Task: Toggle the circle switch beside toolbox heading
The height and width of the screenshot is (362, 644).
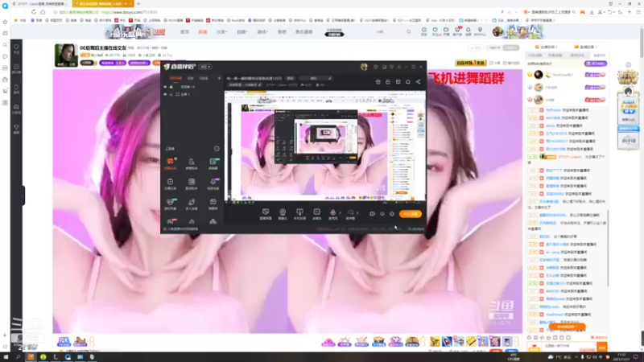Action: click(217, 149)
